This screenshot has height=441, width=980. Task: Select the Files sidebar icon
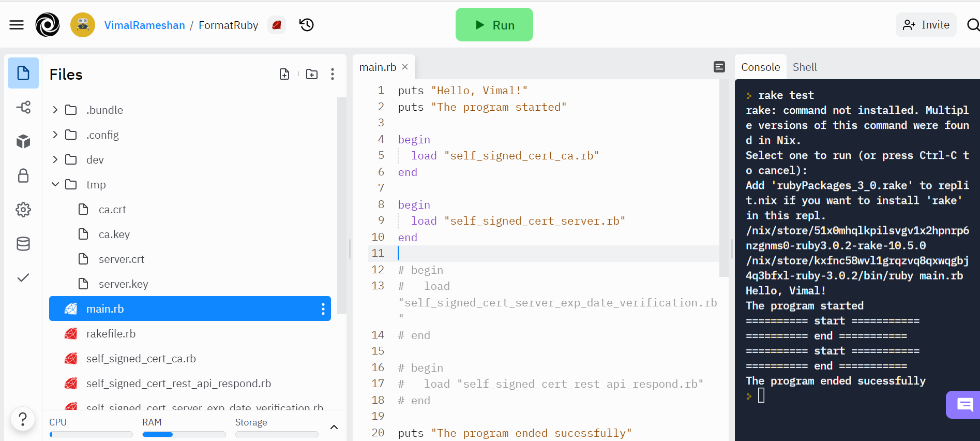[x=23, y=73]
